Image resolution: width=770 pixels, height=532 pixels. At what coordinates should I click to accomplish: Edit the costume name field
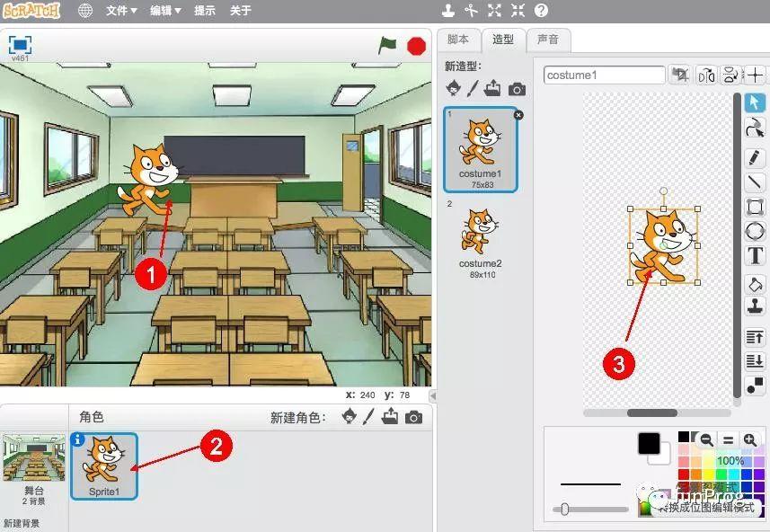click(604, 75)
